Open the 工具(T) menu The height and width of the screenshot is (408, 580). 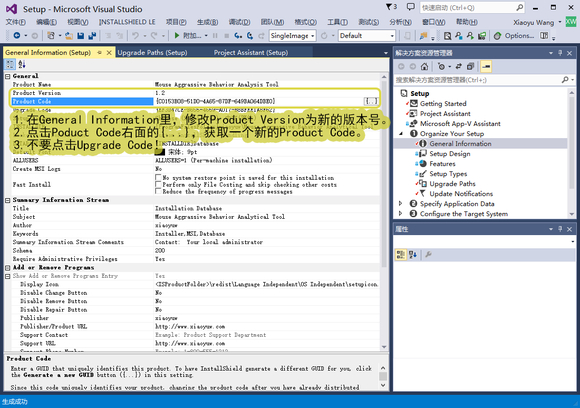tap(337, 22)
